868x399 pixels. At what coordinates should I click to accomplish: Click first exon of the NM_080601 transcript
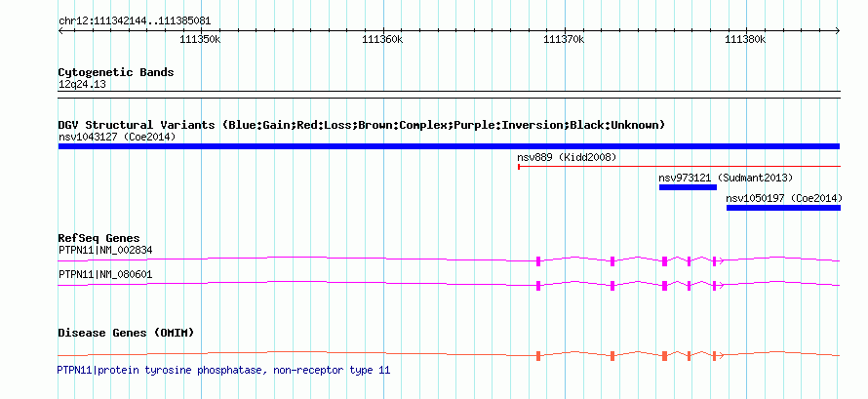click(538, 286)
